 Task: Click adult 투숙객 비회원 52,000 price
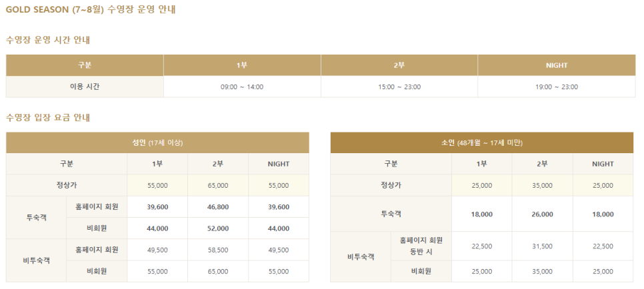click(x=218, y=228)
